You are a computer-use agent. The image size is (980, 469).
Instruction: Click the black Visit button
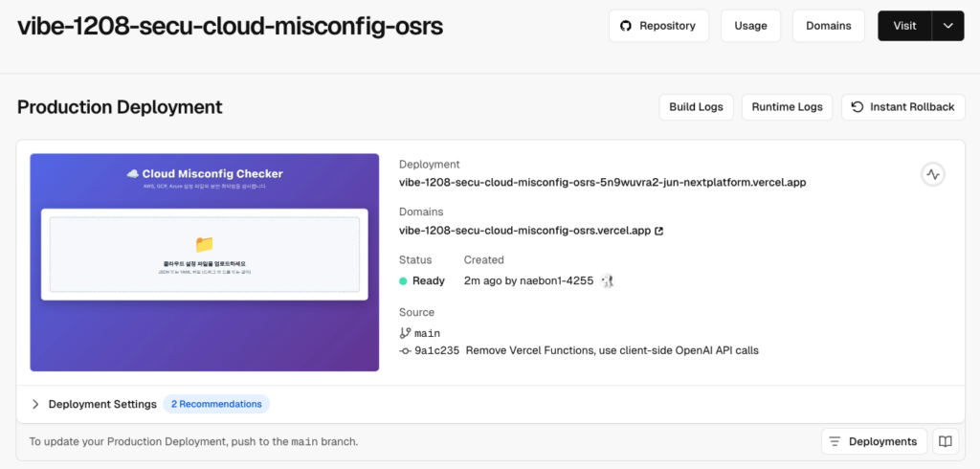tap(904, 26)
